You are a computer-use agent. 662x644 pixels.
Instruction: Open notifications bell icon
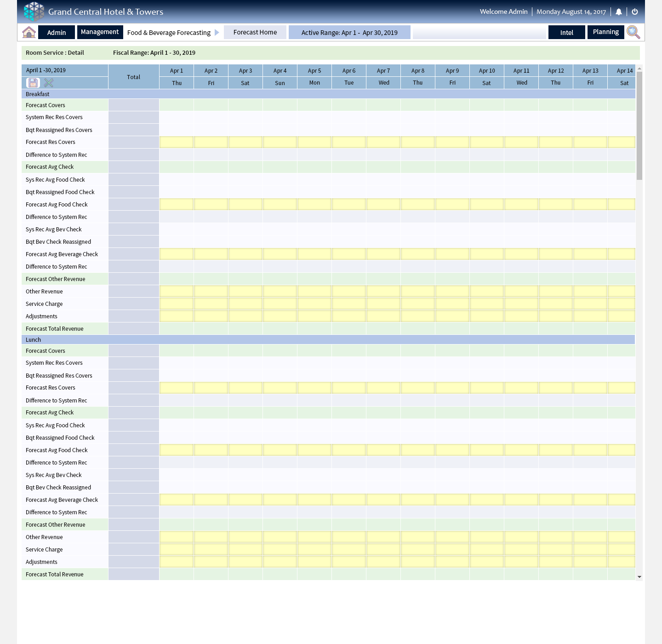point(619,12)
